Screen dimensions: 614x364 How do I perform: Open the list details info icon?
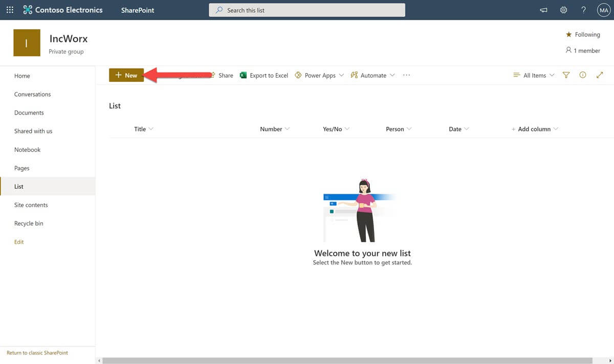[x=583, y=75]
